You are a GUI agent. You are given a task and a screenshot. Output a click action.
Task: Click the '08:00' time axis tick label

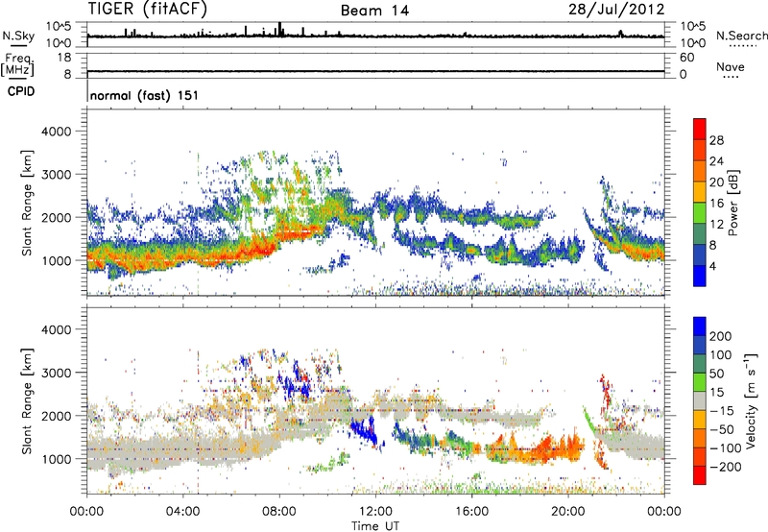[x=279, y=512]
